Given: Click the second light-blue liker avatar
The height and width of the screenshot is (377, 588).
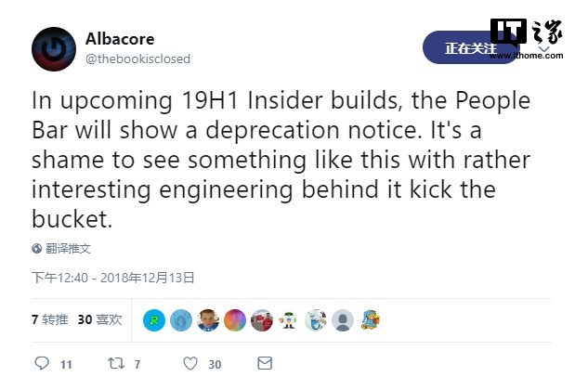Looking at the screenshot, I should pyautogui.click(x=181, y=320).
